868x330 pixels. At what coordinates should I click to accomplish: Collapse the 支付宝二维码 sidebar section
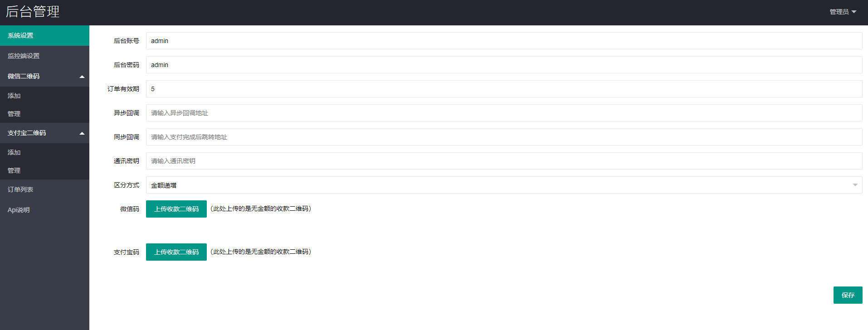44,133
